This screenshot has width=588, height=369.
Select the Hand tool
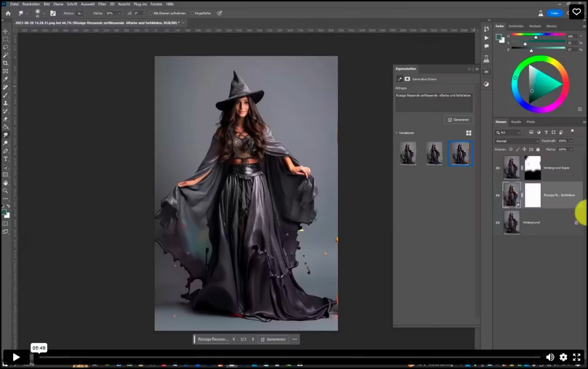click(x=6, y=182)
